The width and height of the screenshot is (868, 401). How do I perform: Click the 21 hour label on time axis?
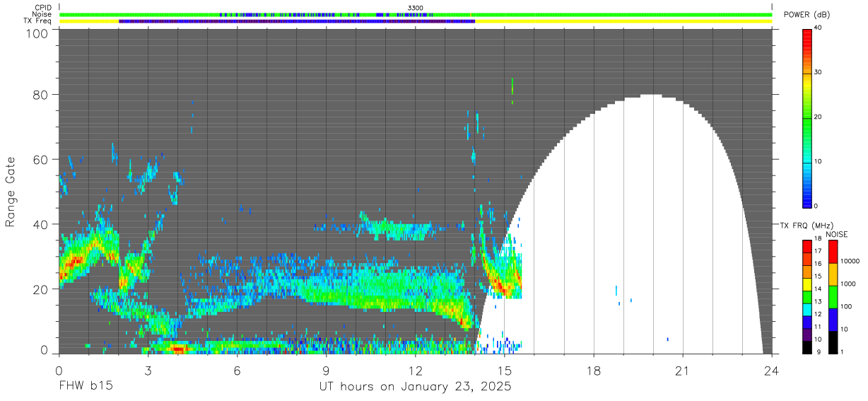(x=683, y=371)
